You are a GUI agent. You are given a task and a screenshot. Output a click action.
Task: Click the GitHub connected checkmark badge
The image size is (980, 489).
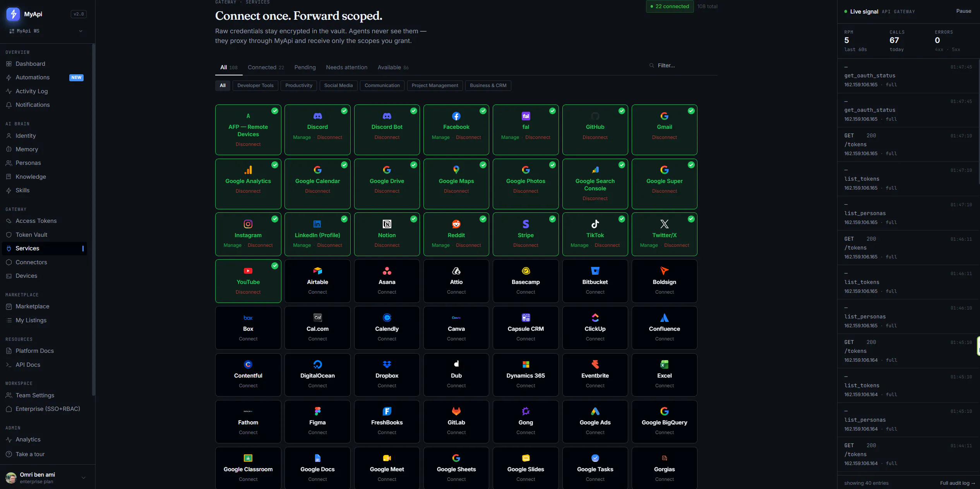(622, 111)
